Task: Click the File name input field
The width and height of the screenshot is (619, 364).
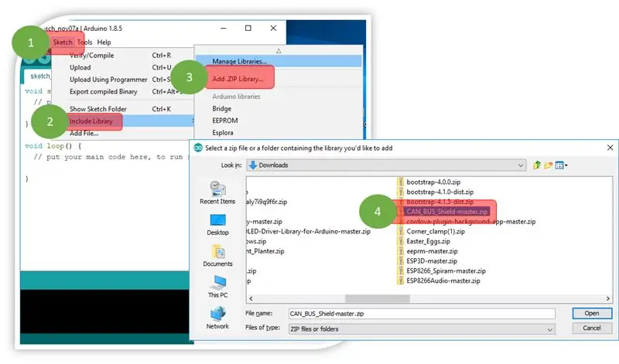Action: click(x=422, y=314)
